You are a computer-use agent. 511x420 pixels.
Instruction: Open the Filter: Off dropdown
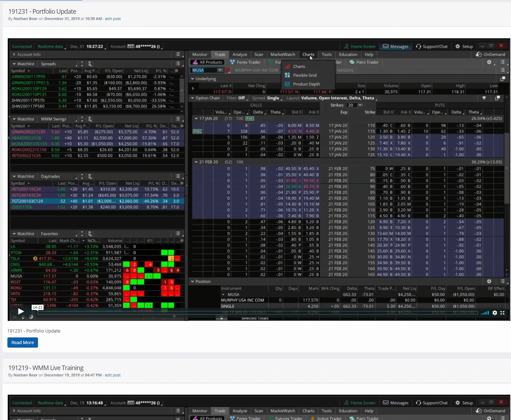(x=237, y=98)
